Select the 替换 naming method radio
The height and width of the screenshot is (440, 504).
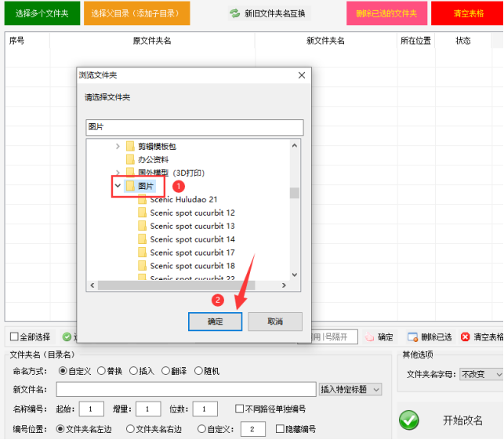[x=101, y=371]
